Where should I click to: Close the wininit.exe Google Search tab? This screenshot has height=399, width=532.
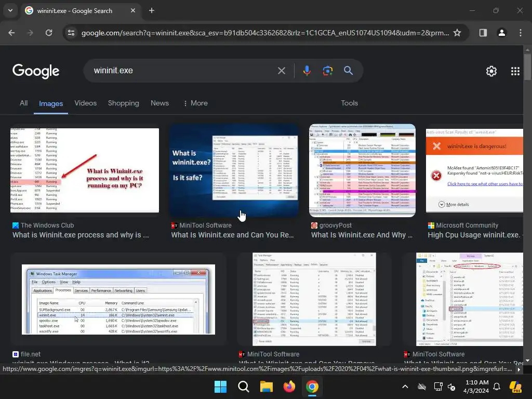[133, 10]
